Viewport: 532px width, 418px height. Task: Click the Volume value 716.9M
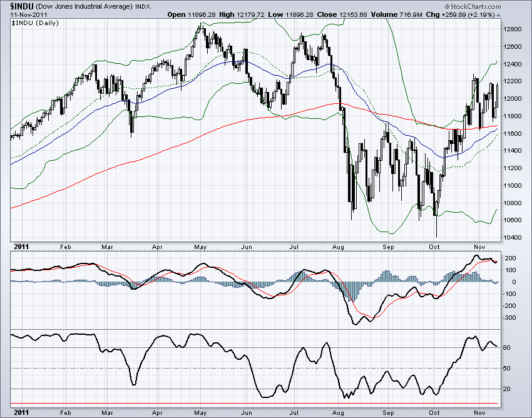tap(411, 14)
